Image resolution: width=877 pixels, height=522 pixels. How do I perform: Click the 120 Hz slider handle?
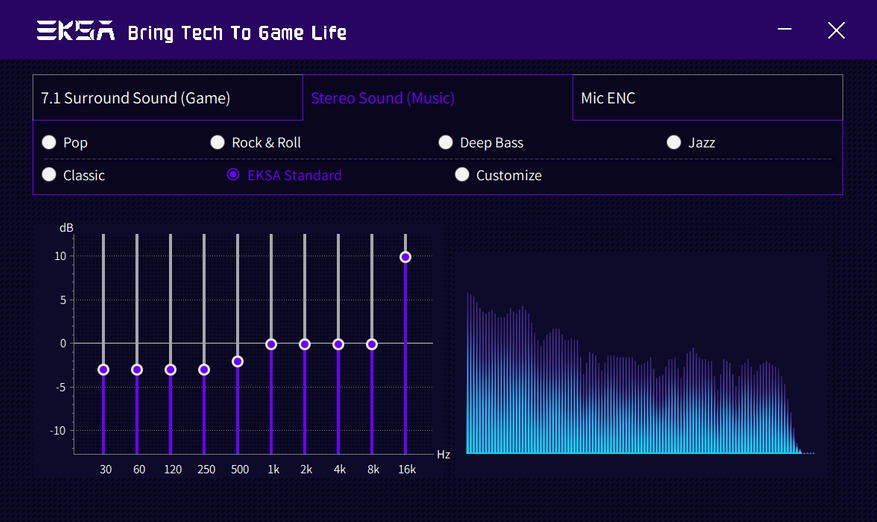pos(170,370)
